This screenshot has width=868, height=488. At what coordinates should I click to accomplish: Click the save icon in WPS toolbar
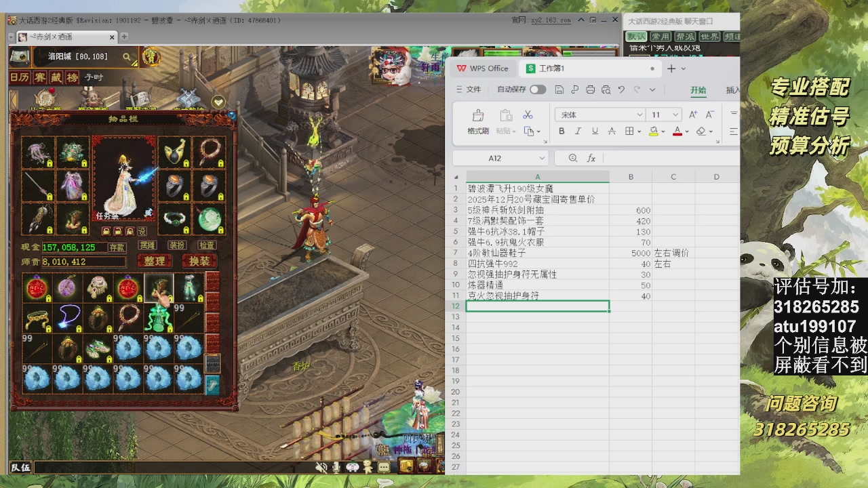[559, 89]
